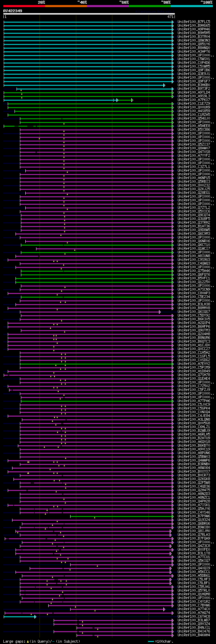This screenshot has width=216, height=644.
Task: Select hit label UniRef100_A5AEE8
Action: [194, 126]
